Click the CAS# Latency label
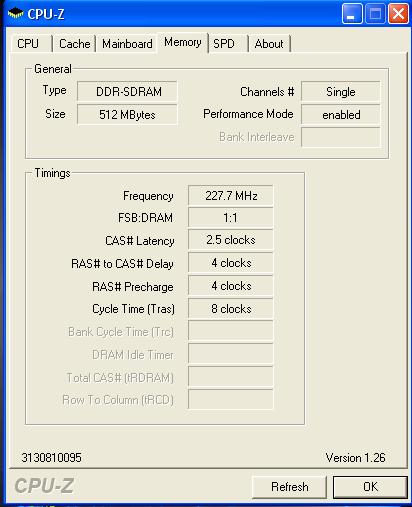412x507 pixels. coord(140,241)
